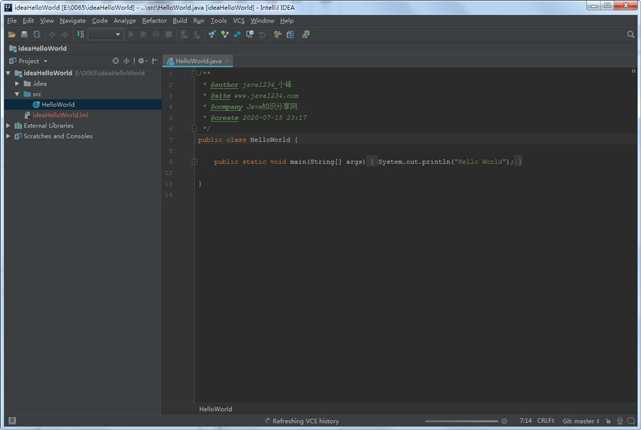Hide the Project tool window

pos(154,61)
